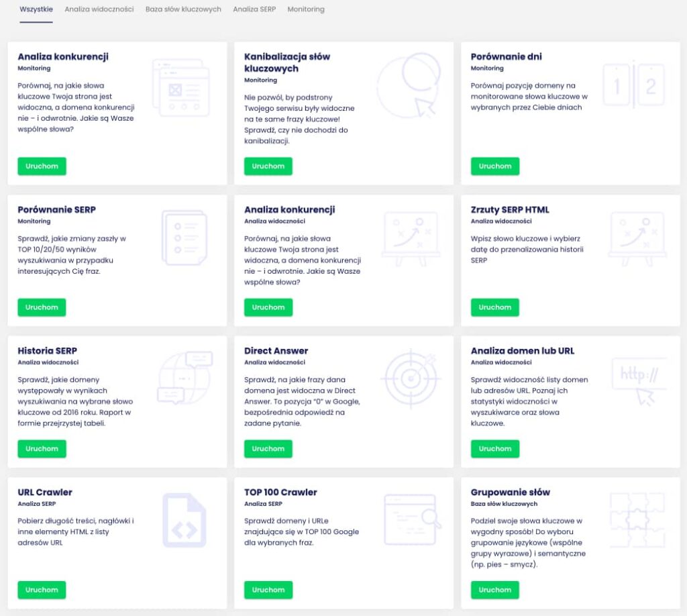Select the Analiza SERP tab
687x616 pixels.
tap(254, 9)
